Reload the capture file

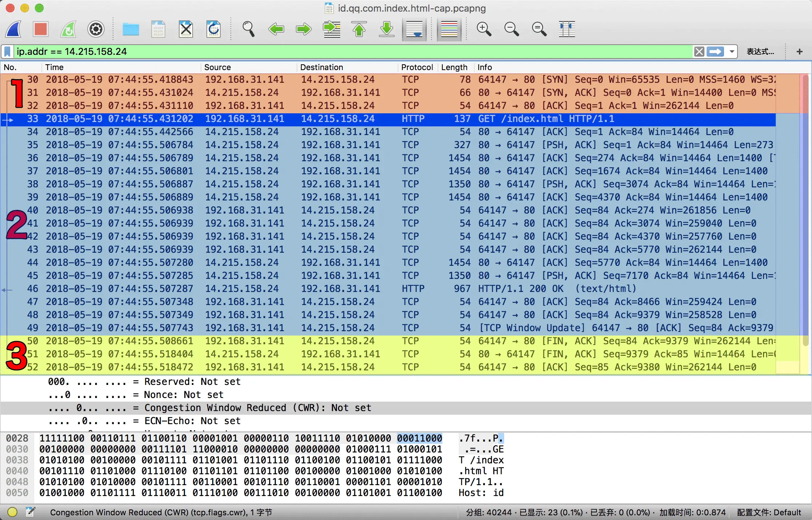(213, 29)
